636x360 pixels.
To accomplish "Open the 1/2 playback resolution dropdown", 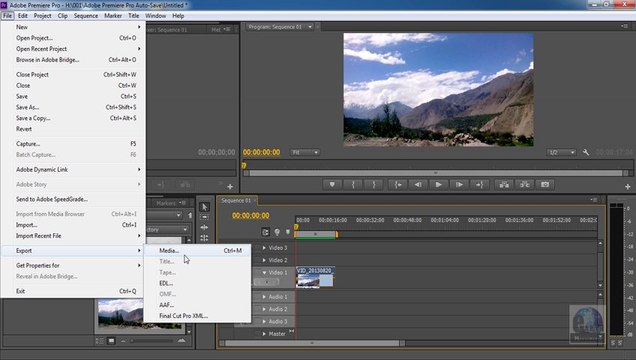I will (x=561, y=152).
